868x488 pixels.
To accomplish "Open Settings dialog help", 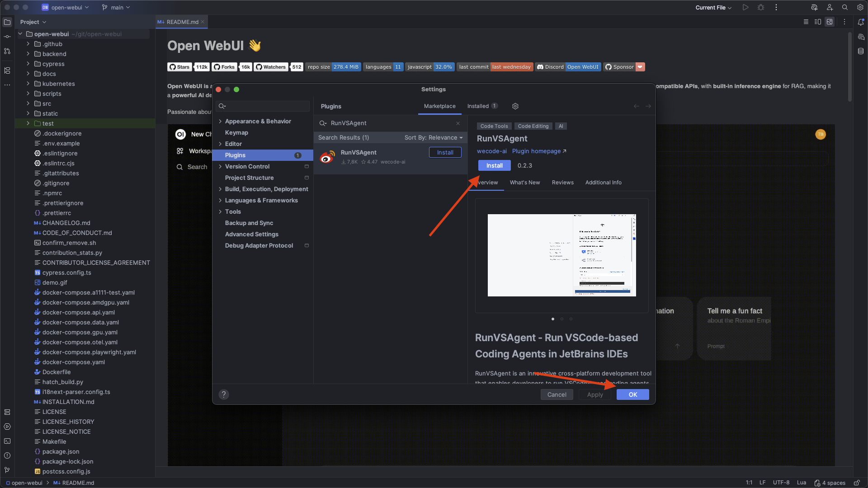I will tap(224, 394).
